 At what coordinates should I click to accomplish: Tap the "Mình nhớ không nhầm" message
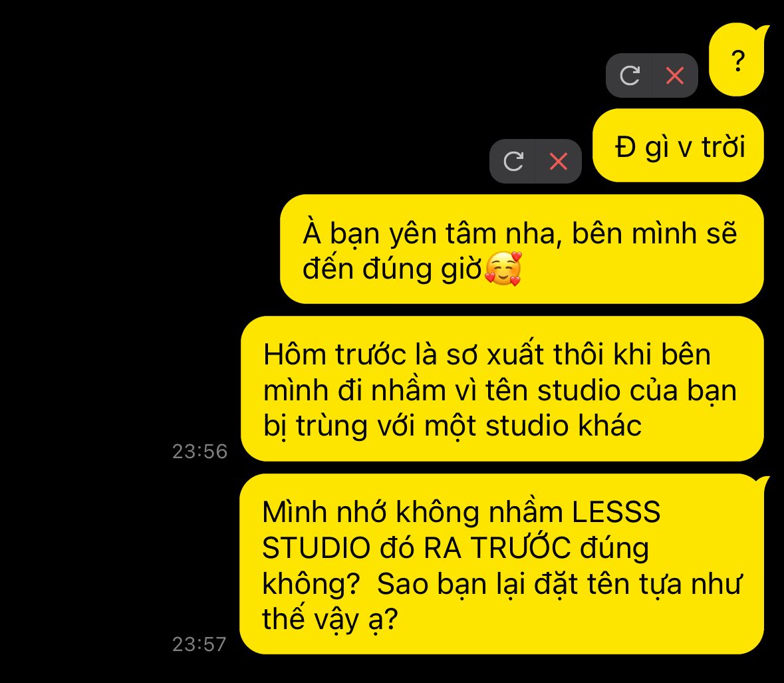coord(502,564)
